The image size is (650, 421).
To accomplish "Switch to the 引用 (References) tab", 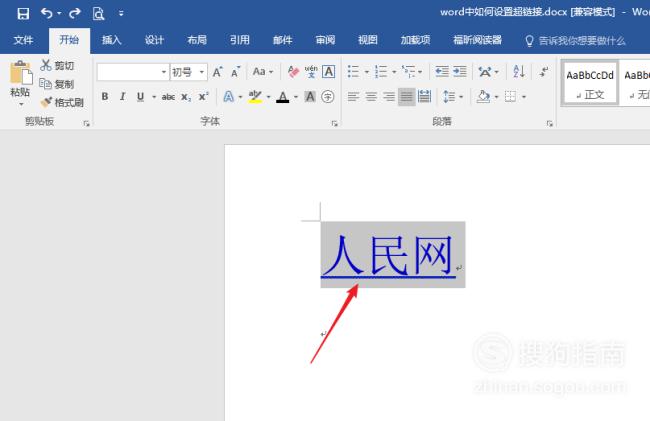I will pos(240,40).
